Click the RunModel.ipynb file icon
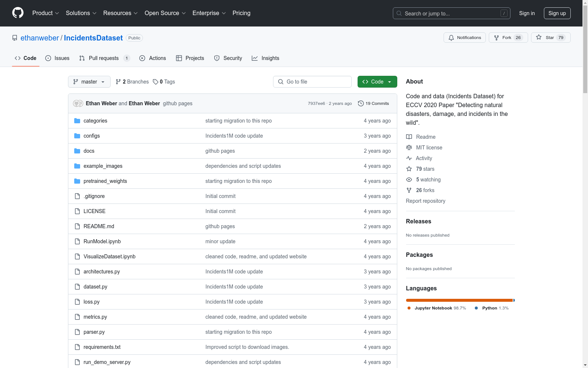The width and height of the screenshot is (588, 368). click(x=77, y=241)
